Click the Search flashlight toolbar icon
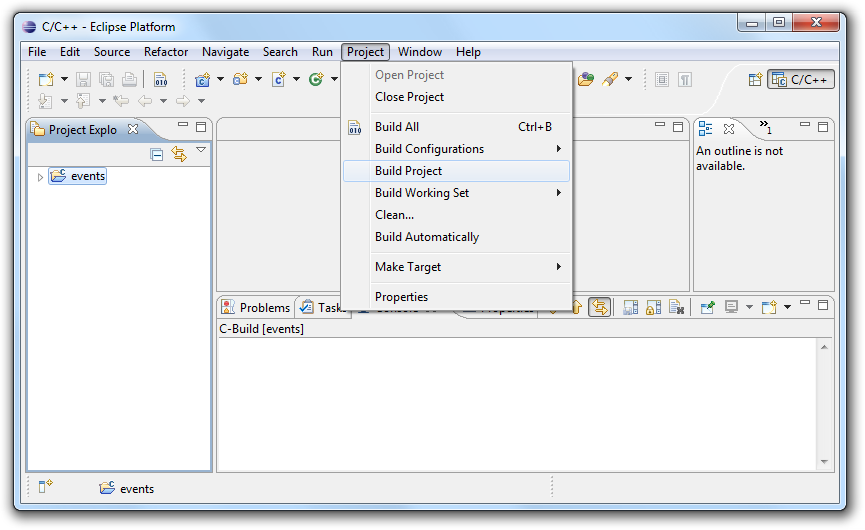This screenshot has height=530, width=865. [610, 79]
